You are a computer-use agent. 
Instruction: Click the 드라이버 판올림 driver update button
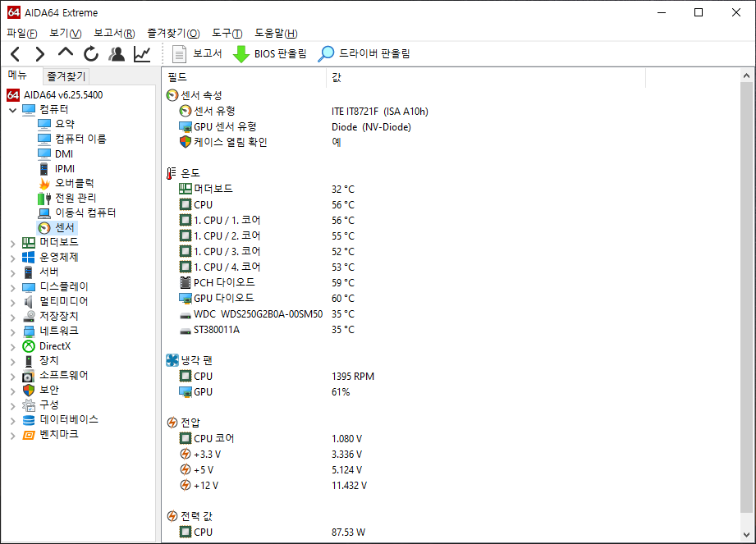(364, 54)
